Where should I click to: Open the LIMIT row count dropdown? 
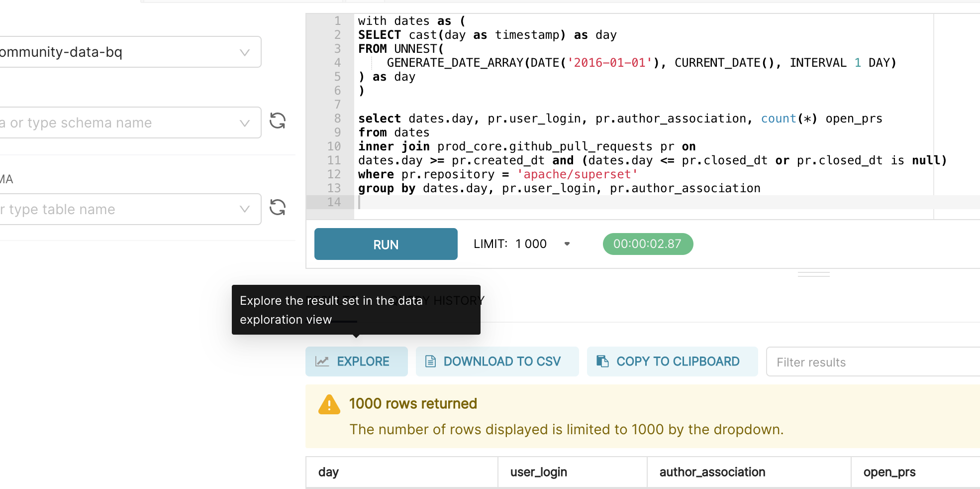click(567, 244)
